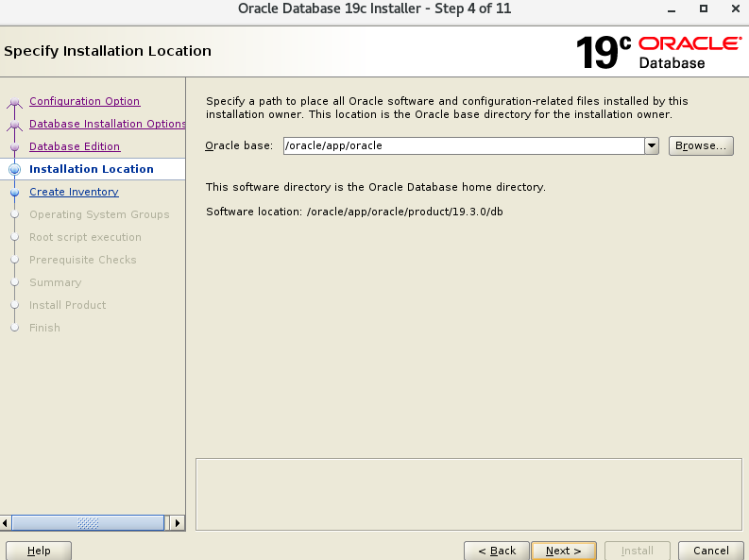Maximize the installer window

(x=704, y=8)
